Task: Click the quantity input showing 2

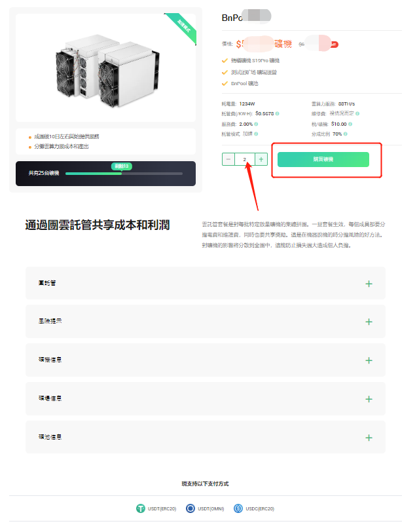Action: (244, 159)
